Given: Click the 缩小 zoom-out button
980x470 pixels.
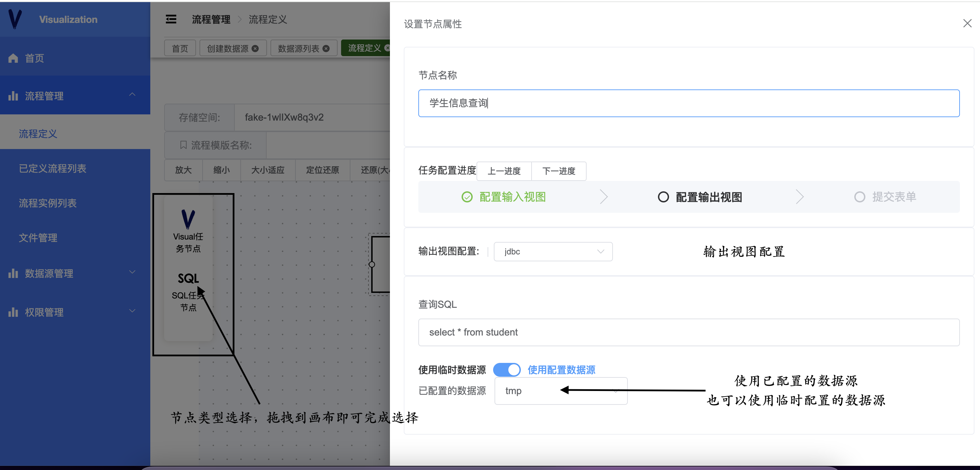Looking at the screenshot, I should point(221,170).
